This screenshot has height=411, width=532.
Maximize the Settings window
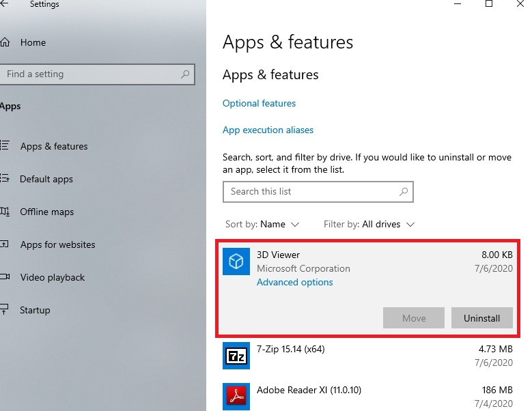pyautogui.click(x=489, y=3)
